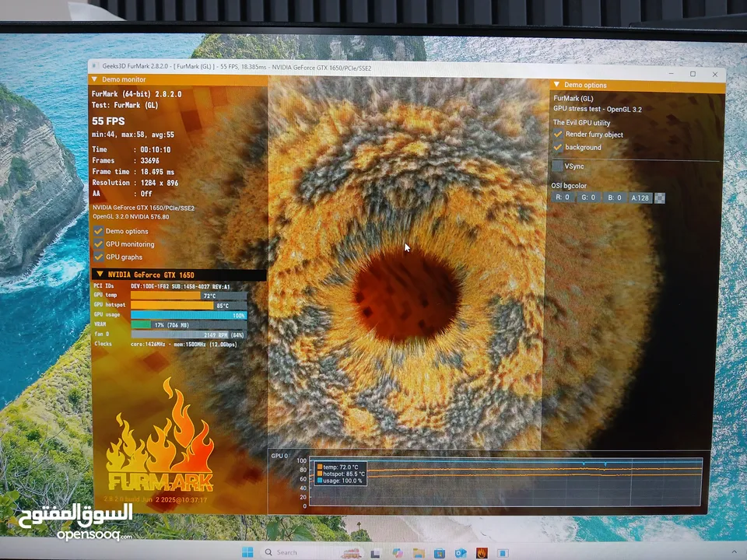
Task: Switch to FurMark via its taskbar icon
Action: click(x=482, y=553)
